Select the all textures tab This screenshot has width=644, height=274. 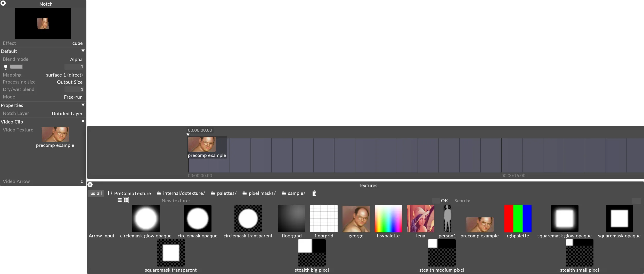[96, 193]
